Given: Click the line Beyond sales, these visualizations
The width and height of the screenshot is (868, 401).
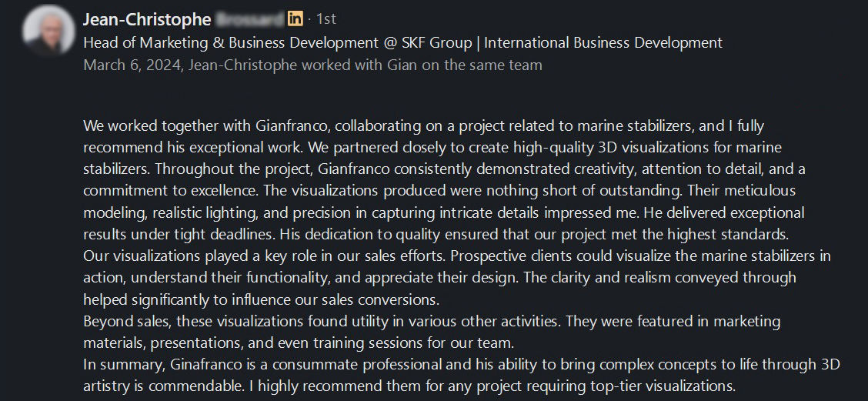Looking at the screenshot, I should click(x=432, y=321).
